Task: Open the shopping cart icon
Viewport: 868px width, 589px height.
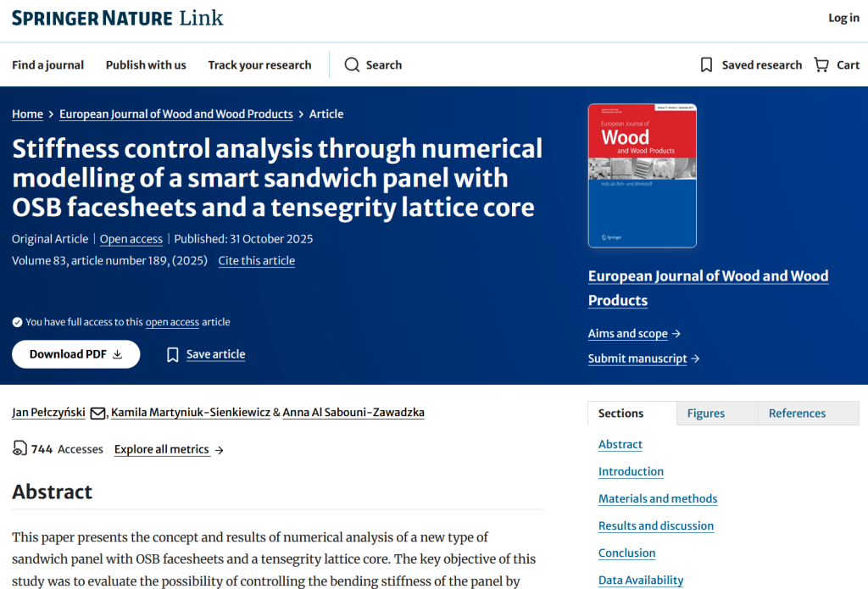Action: (821, 65)
